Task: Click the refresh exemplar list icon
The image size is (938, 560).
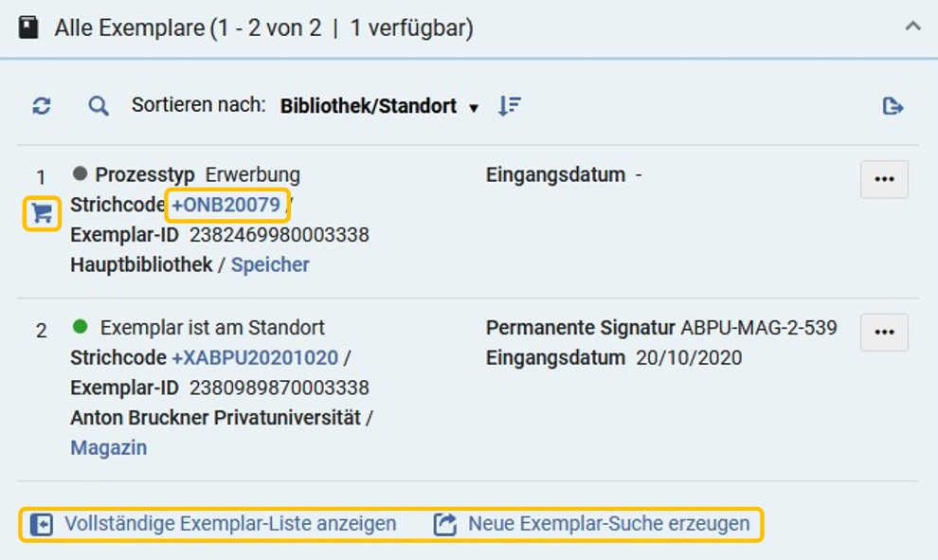Action: [x=42, y=106]
